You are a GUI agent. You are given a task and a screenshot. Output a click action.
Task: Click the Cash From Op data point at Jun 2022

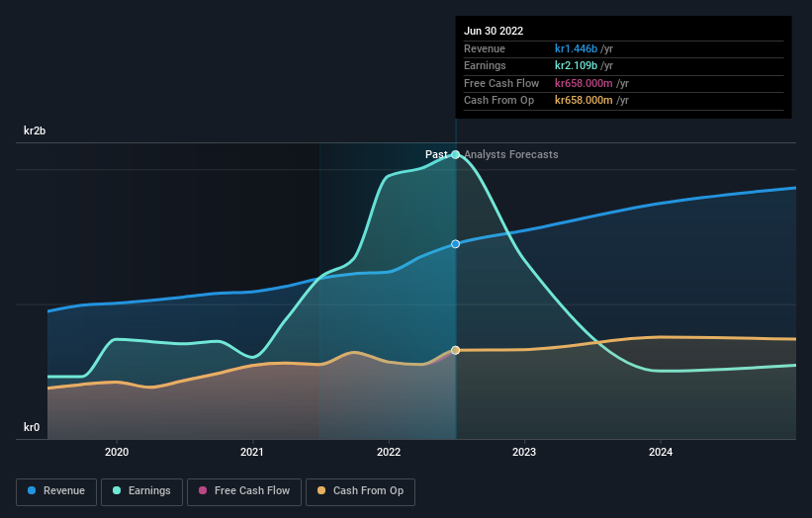click(x=455, y=350)
